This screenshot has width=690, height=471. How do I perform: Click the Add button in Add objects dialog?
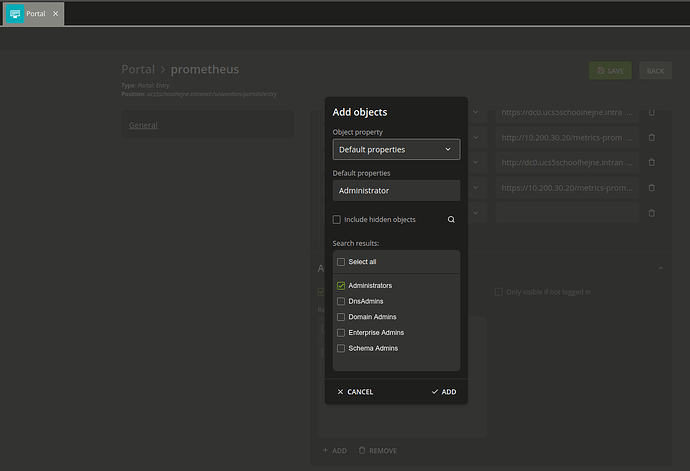click(x=444, y=392)
